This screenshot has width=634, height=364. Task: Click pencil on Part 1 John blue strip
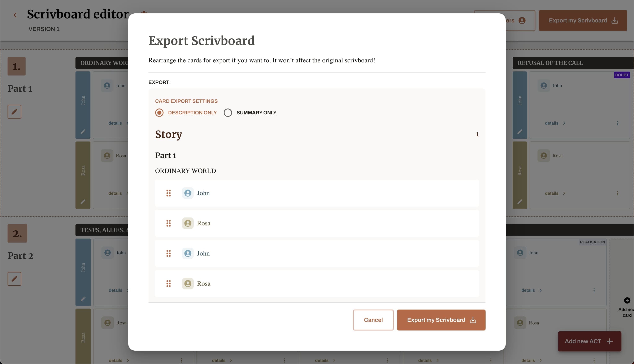pos(83,132)
